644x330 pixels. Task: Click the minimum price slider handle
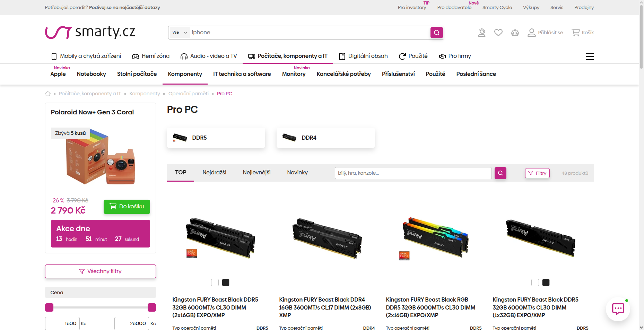pyautogui.click(x=49, y=307)
